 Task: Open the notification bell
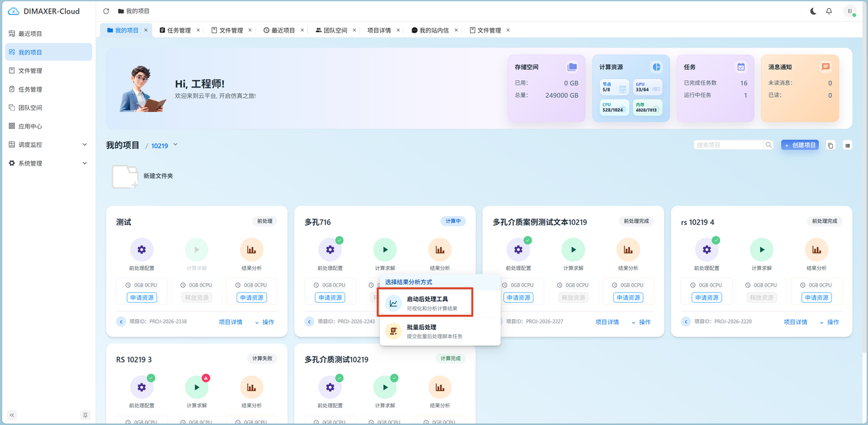click(829, 12)
